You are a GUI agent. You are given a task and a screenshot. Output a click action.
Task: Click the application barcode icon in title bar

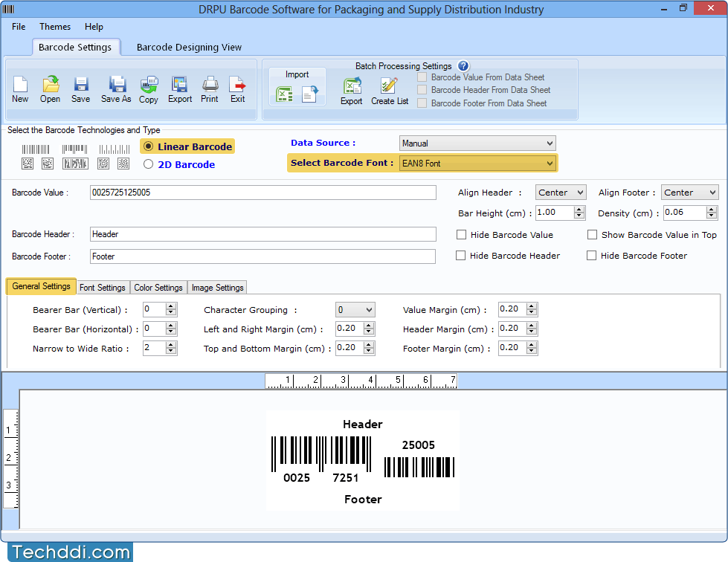coord(8,9)
